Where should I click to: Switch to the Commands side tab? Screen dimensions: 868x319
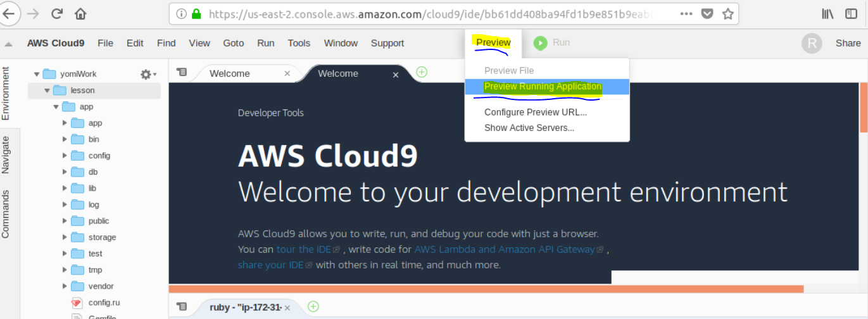[6, 214]
